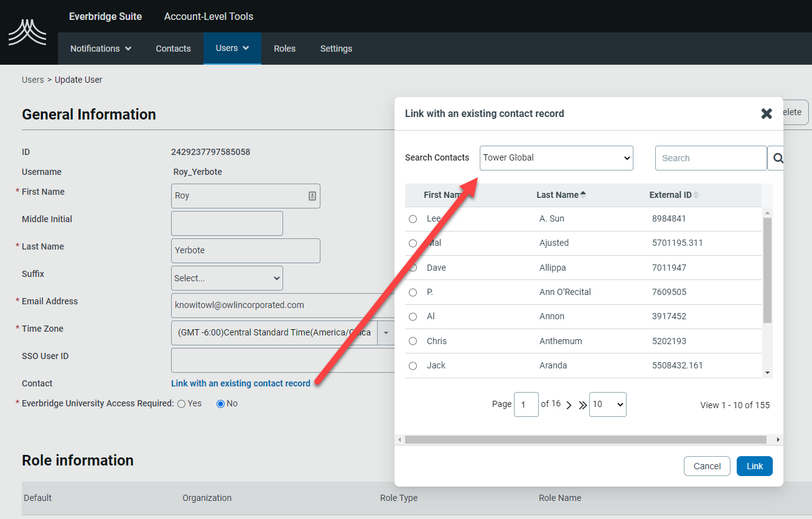The image size is (812, 519).
Task: Change results per page via the 10 dropdown
Action: (607, 404)
